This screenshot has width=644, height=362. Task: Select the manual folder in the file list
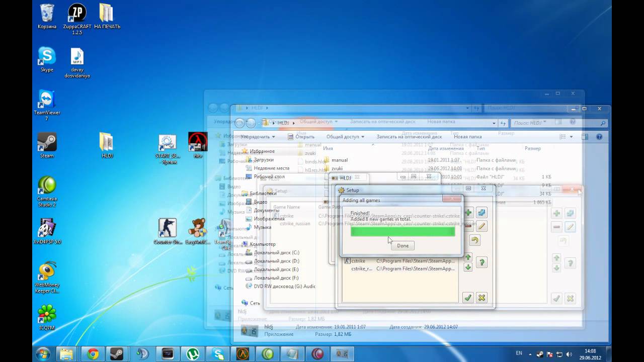click(x=340, y=160)
